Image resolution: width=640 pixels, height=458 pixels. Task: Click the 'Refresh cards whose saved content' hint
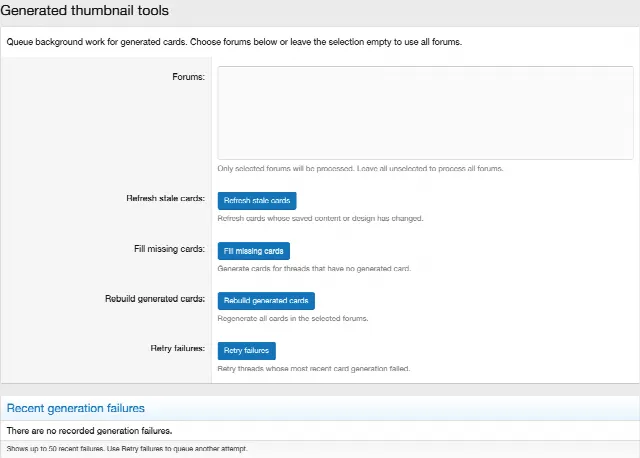[320, 218]
